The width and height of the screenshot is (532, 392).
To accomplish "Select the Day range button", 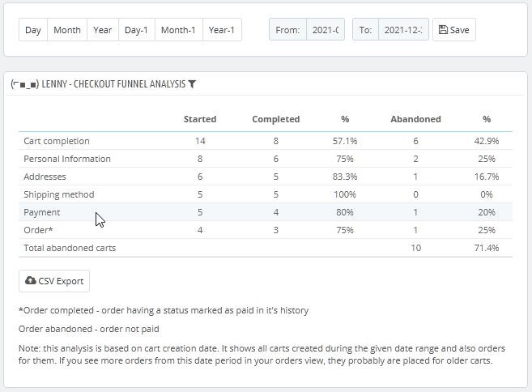I will point(33,30).
